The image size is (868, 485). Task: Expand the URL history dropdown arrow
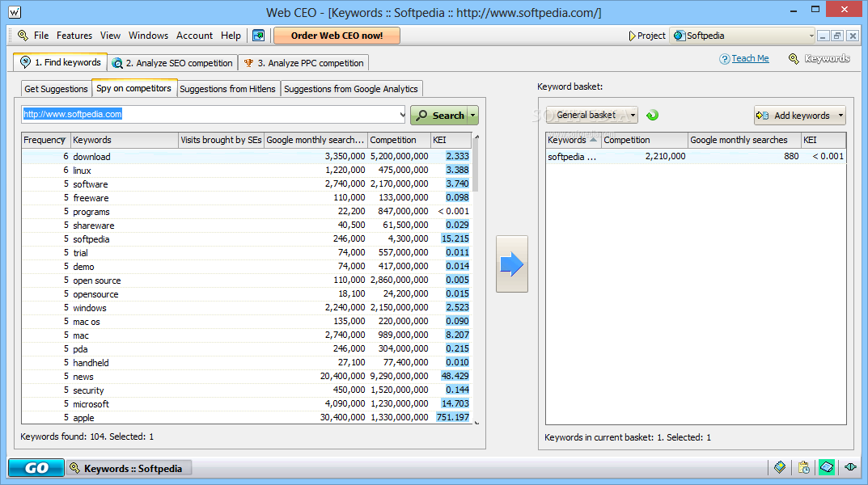click(402, 115)
